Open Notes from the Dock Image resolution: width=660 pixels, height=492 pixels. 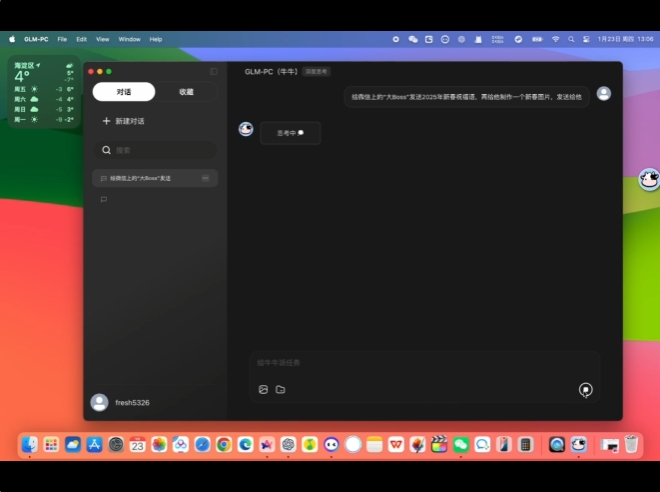tap(375, 445)
